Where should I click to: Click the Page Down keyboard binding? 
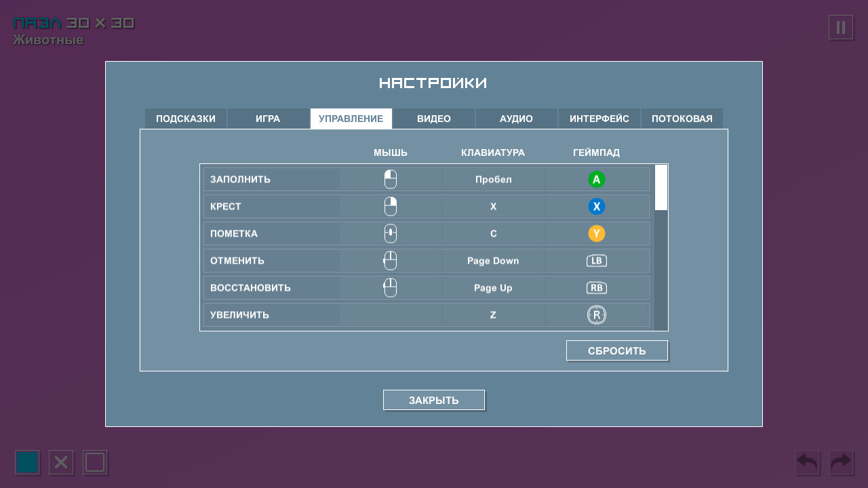[x=494, y=261]
